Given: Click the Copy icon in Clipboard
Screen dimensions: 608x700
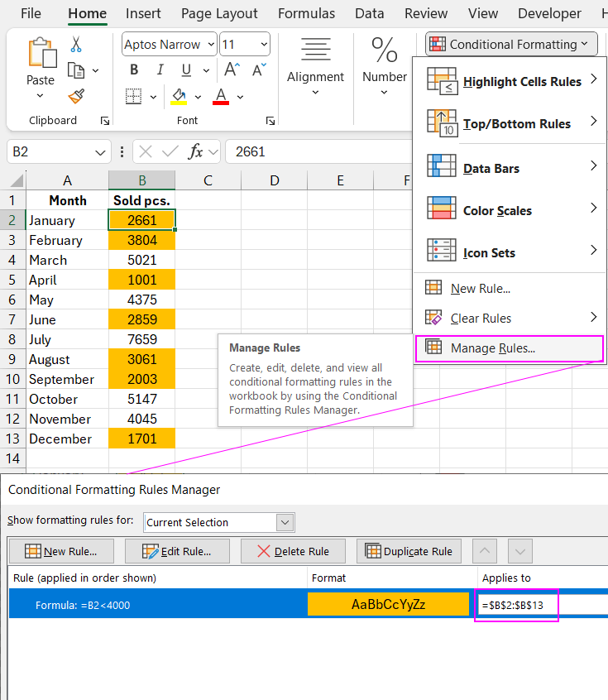Looking at the screenshot, I should click(x=76, y=70).
